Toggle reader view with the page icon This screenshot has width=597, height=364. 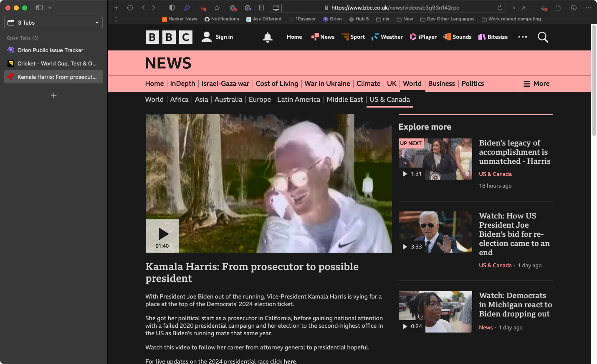tap(261, 8)
